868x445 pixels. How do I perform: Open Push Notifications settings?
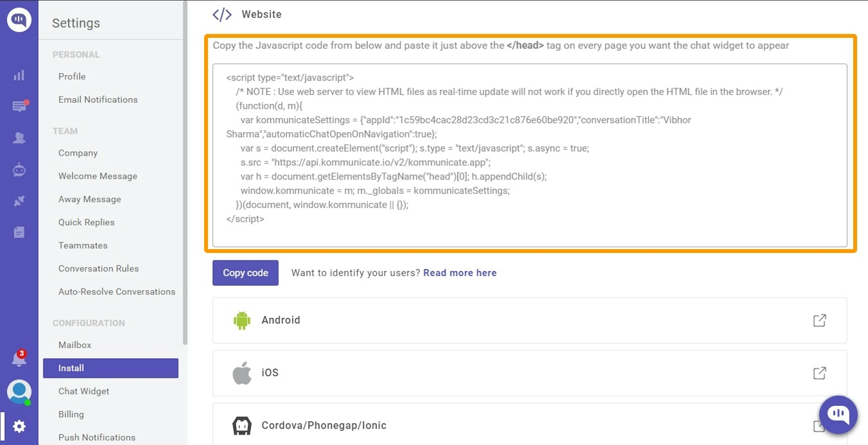(x=97, y=437)
